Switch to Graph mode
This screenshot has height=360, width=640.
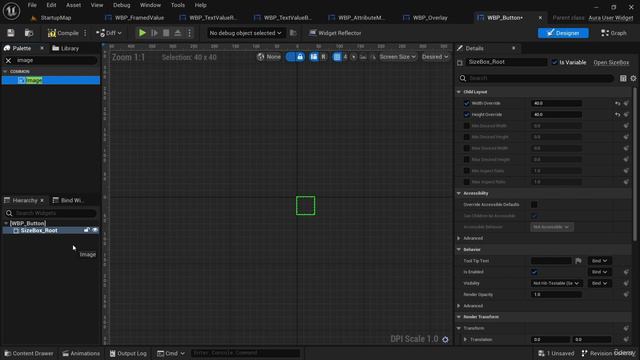[614, 33]
